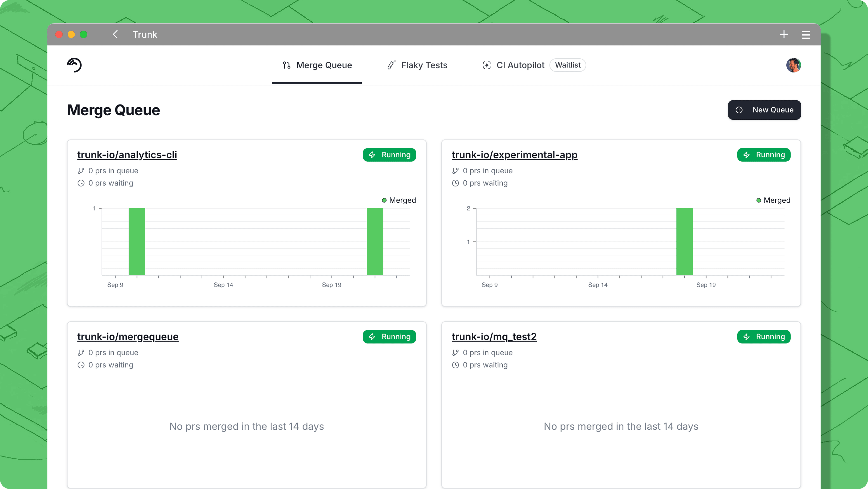Open trunk-io/mq_test2 queue link

point(494,336)
